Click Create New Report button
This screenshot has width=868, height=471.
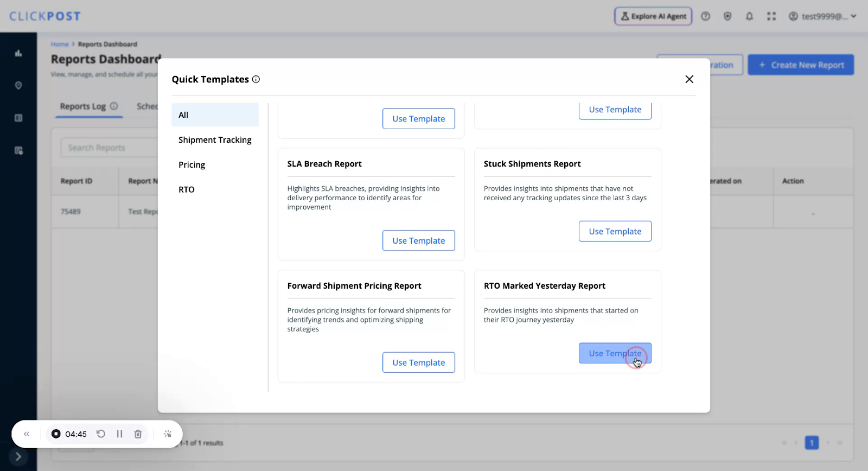[x=801, y=65]
